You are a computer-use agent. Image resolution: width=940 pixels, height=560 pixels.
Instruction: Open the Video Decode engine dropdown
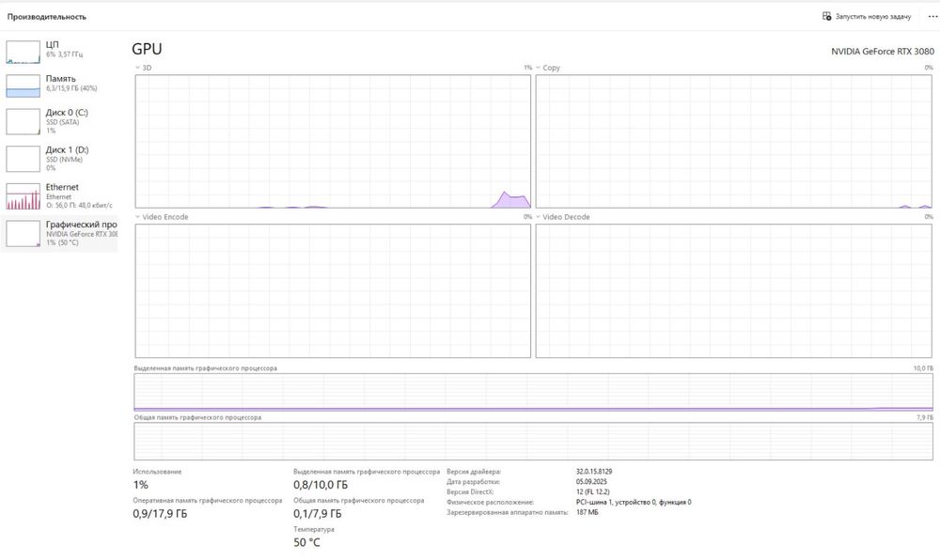538,217
